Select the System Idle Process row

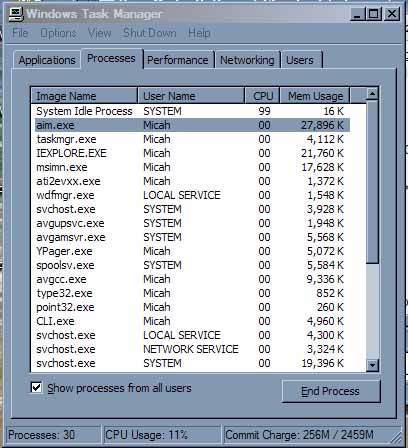click(x=191, y=111)
